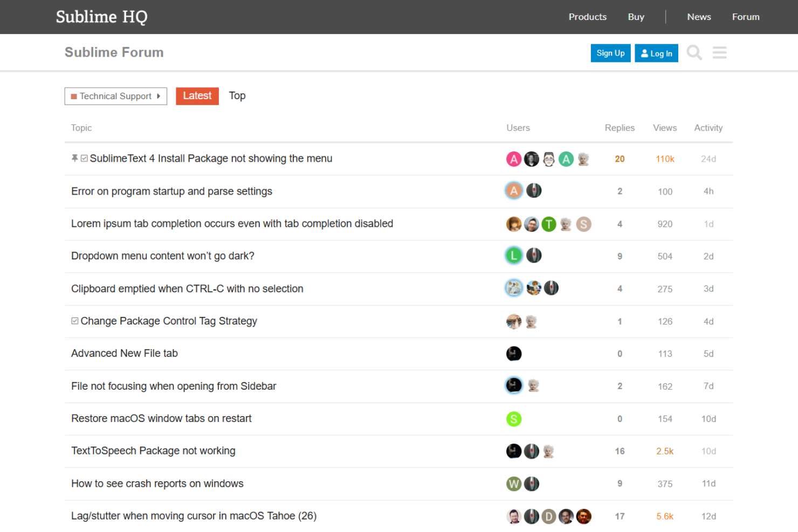This screenshot has height=532, width=798.
Task: Click reply count 16 on TextToSpeech topic
Action: 620,452
